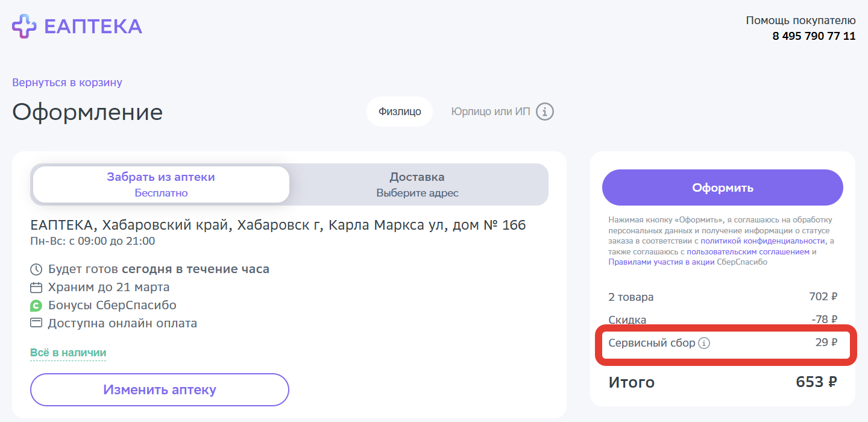Click the ЕАПТЕКА cross logo icon

pos(25,27)
